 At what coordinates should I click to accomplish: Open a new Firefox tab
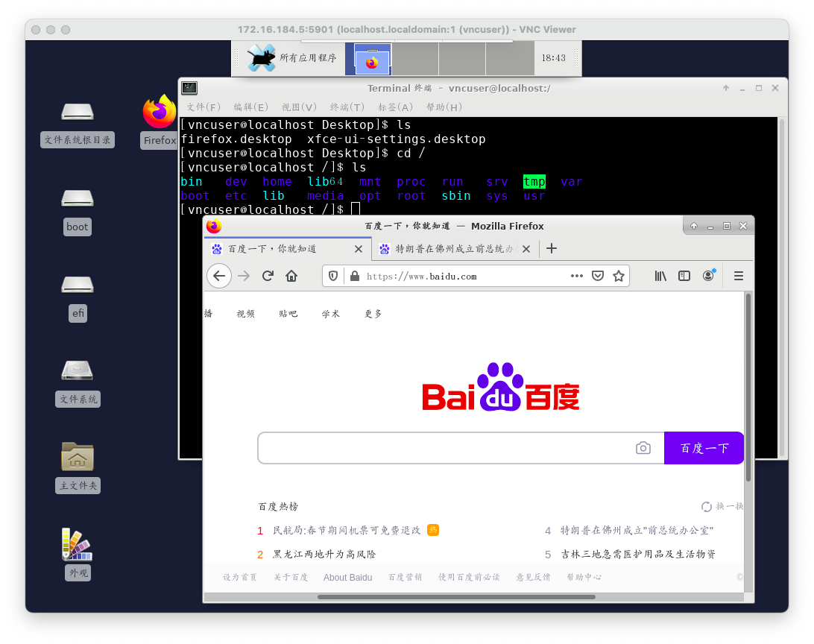point(552,248)
